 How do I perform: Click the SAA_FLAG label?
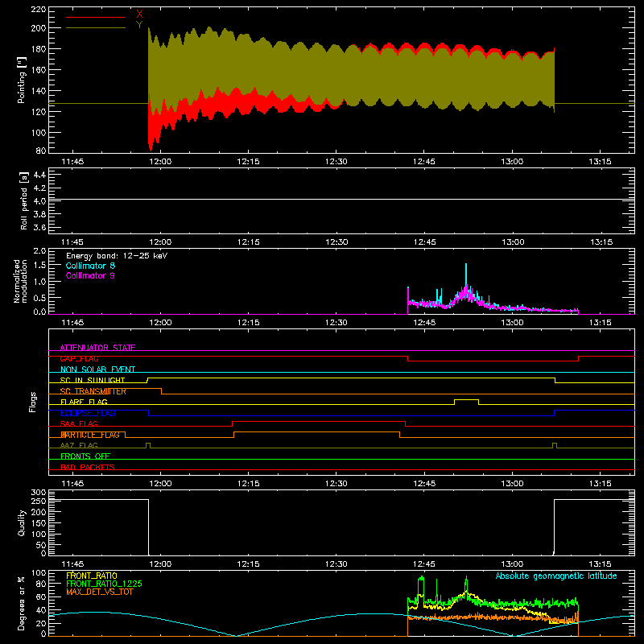point(79,423)
